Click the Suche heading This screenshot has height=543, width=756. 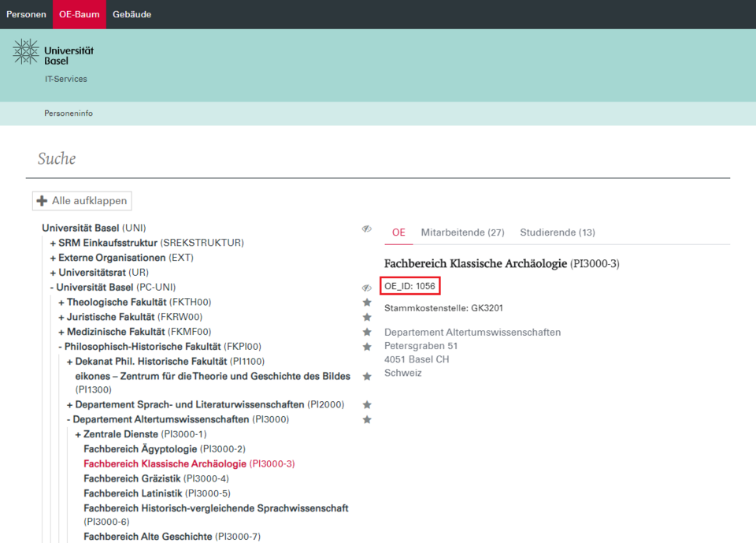pyautogui.click(x=57, y=158)
